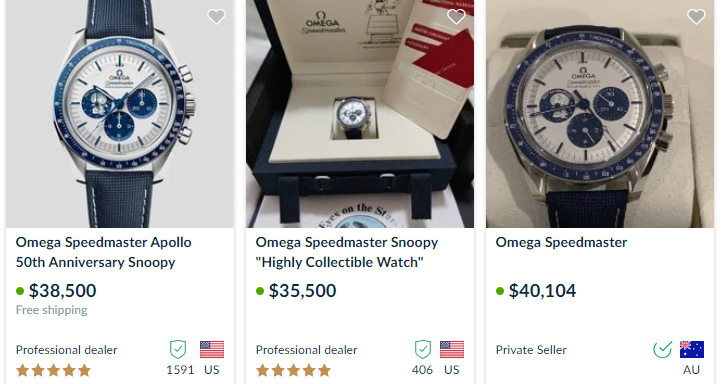
Task: Click the Australian flag icon
Action: pos(692,350)
